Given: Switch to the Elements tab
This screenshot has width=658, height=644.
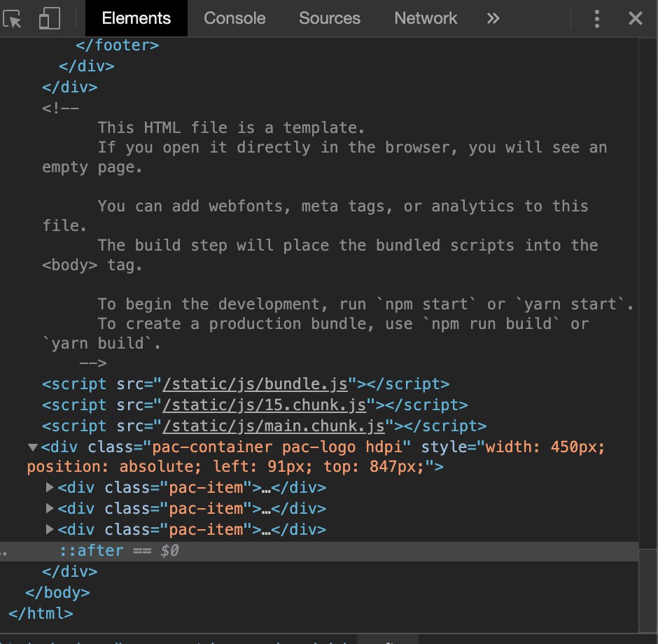Looking at the screenshot, I should [x=136, y=18].
